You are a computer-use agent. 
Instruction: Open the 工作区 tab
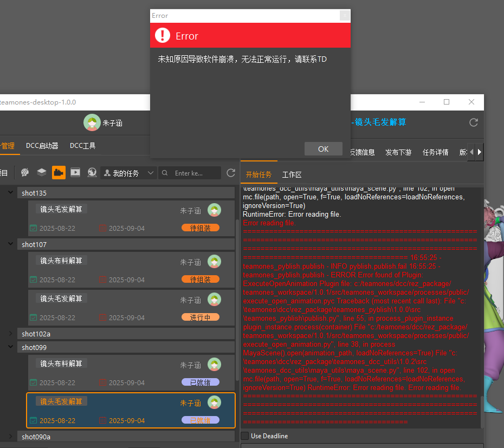pyautogui.click(x=292, y=174)
